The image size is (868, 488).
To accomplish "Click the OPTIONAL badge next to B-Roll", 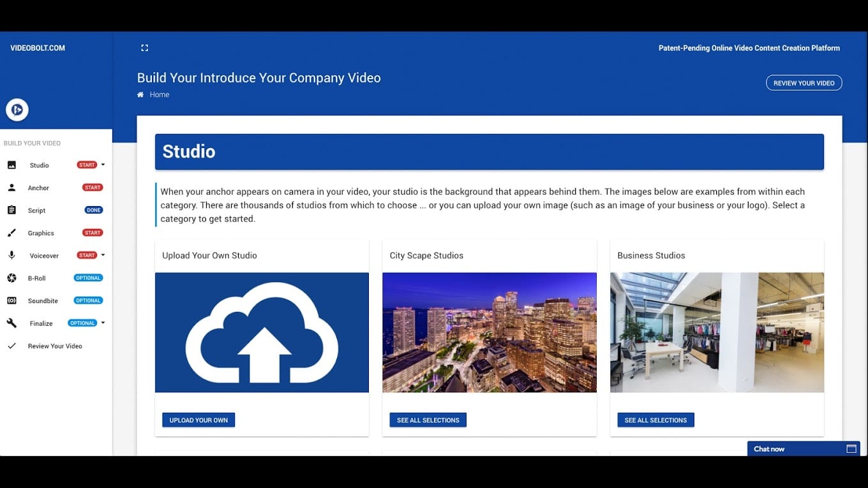I will pos(88,278).
